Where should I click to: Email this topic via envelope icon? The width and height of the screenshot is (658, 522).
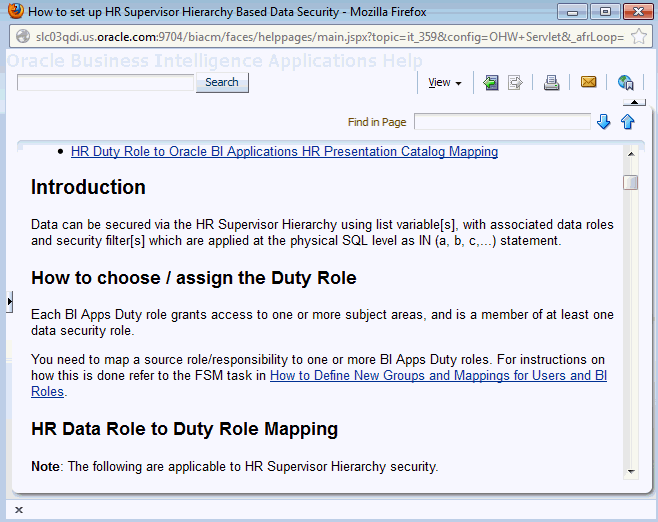tap(588, 82)
